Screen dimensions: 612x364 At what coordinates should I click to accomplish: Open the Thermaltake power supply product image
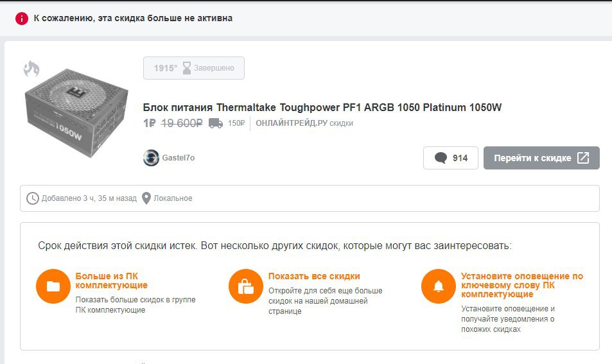point(76,112)
